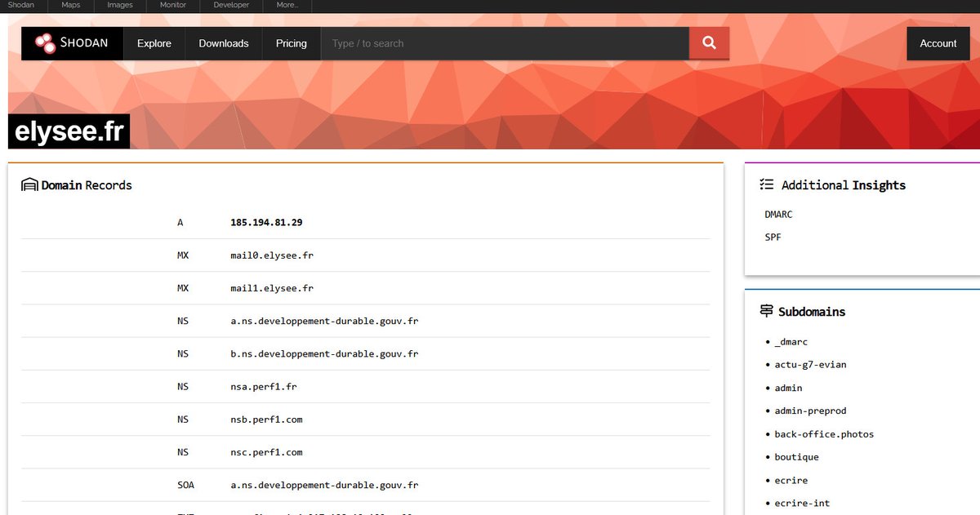Screen dimensions: 980x515
Task: Click the Additional Insights checklist icon
Action: pyautogui.click(x=766, y=185)
